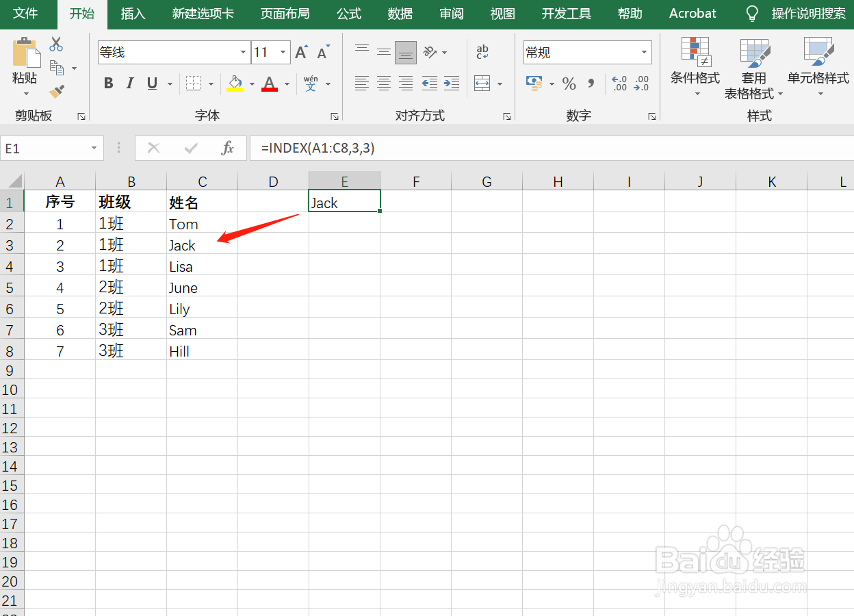This screenshot has height=616, width=854.
Task: Select column C header
Action: [203, 181]
